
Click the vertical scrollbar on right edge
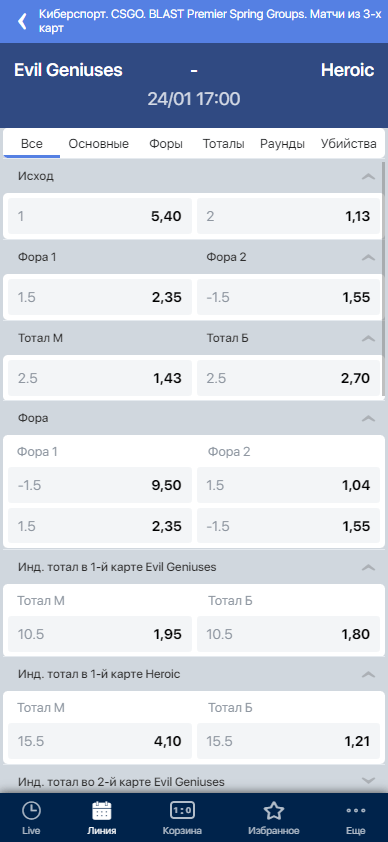click(383, 279)
